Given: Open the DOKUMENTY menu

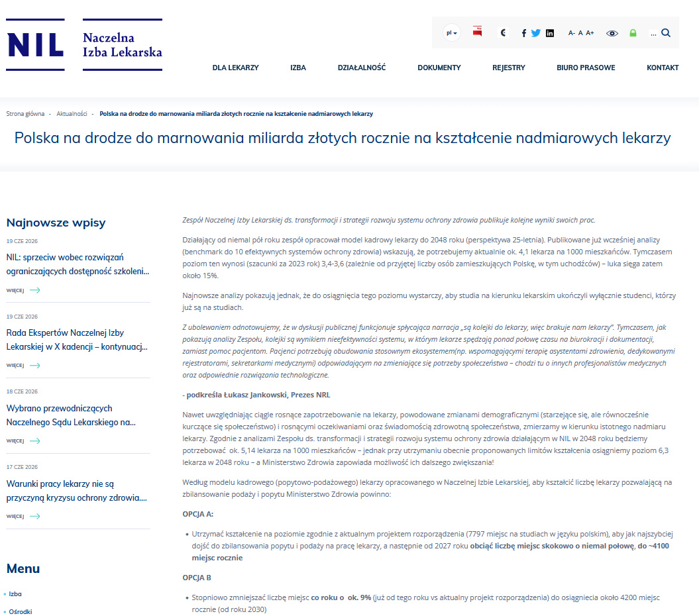Looking at the screenshot, I should tap(439, 68).
